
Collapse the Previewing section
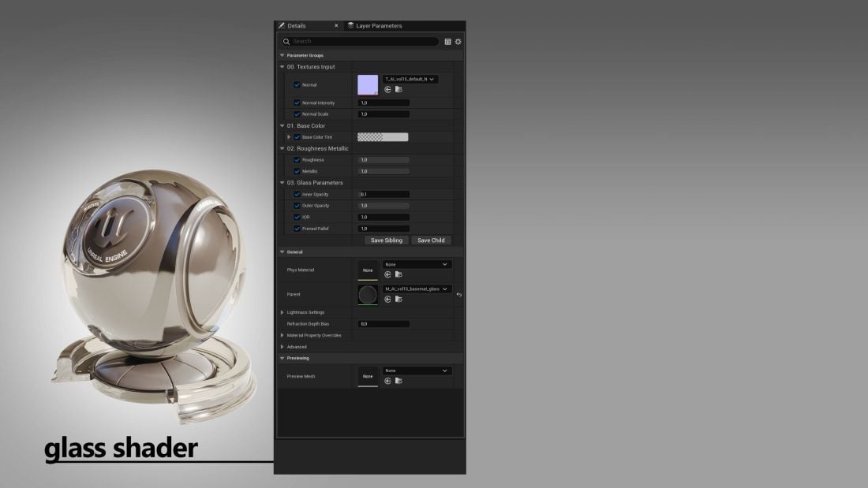(x=282, y=358)
